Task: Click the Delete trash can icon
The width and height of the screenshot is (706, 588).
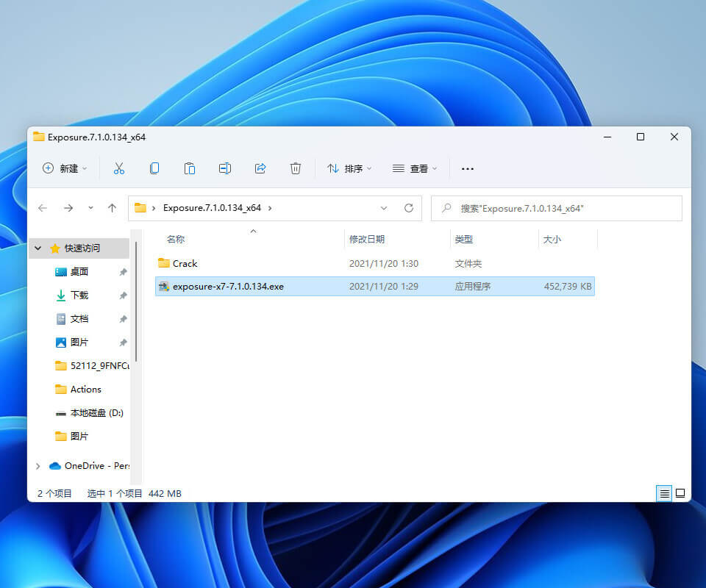Action: pyautogui.click(x=296, y=168)
